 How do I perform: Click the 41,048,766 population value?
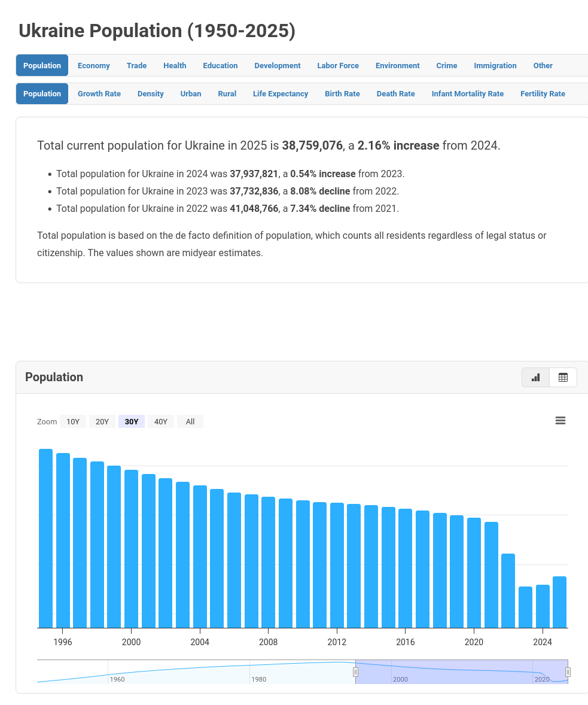(x=254, y=209)
